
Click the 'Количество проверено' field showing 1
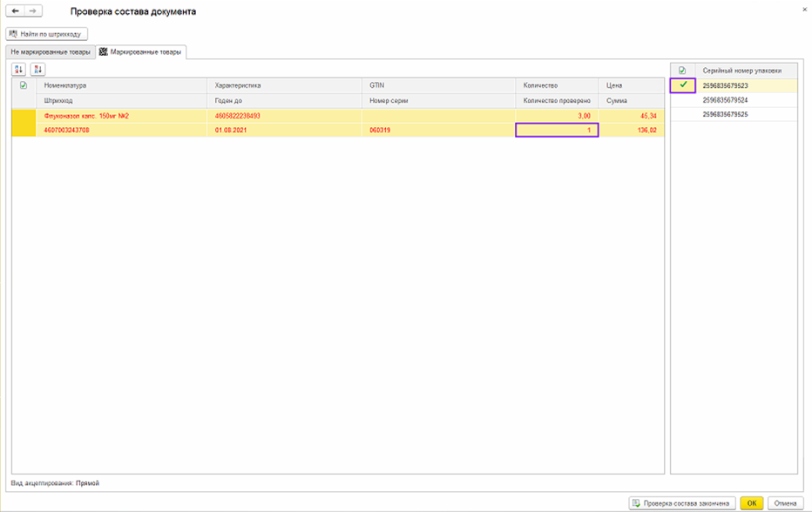pyautogui.click(x=557, y=130)
